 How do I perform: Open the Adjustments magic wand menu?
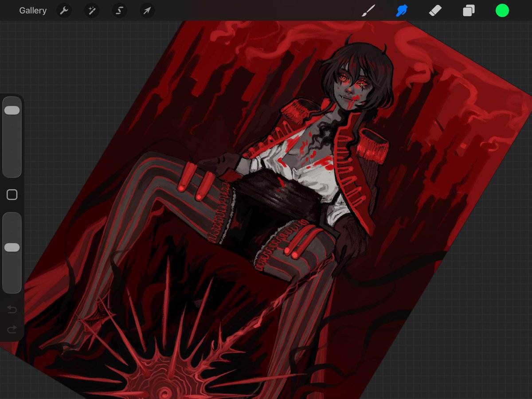coord(92,11)
